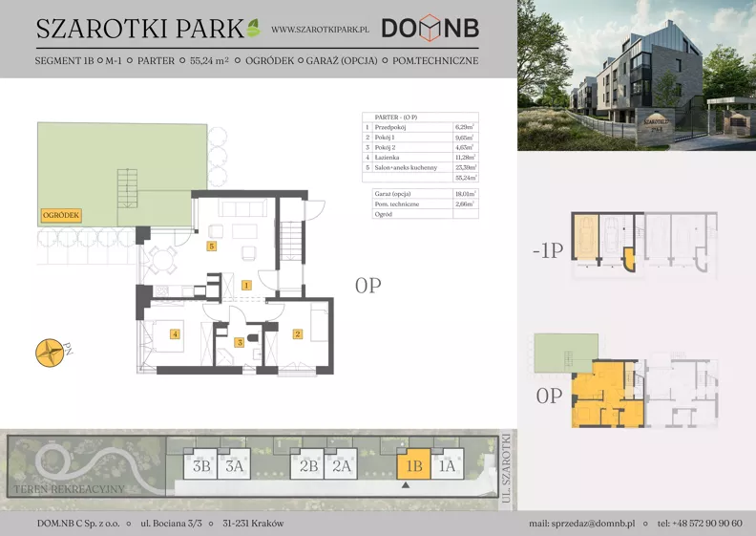Click the orange garage space in -1P plan
Viewport: 756px width, 536px height.
point(585,237)
